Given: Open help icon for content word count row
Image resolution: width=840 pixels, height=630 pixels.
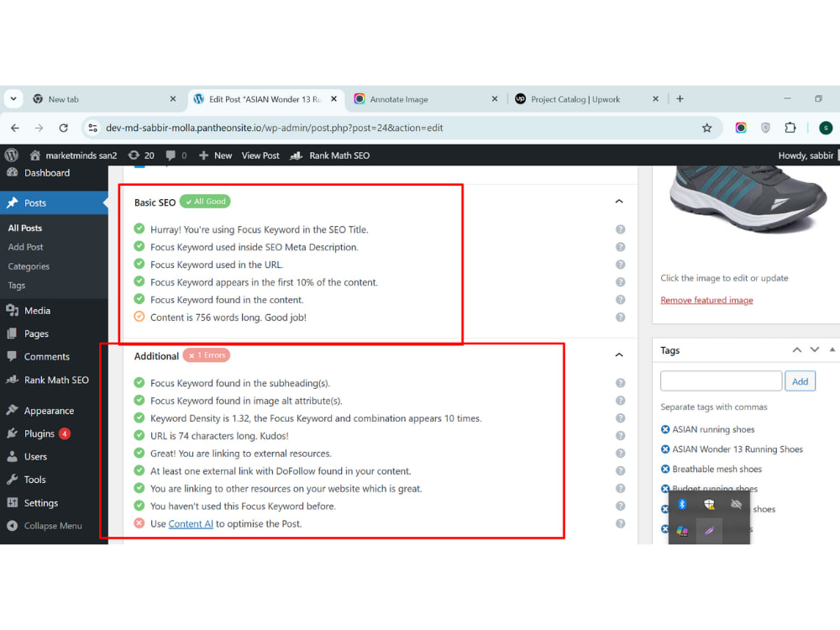Looking at the screenshot, I should coord(621,318).
